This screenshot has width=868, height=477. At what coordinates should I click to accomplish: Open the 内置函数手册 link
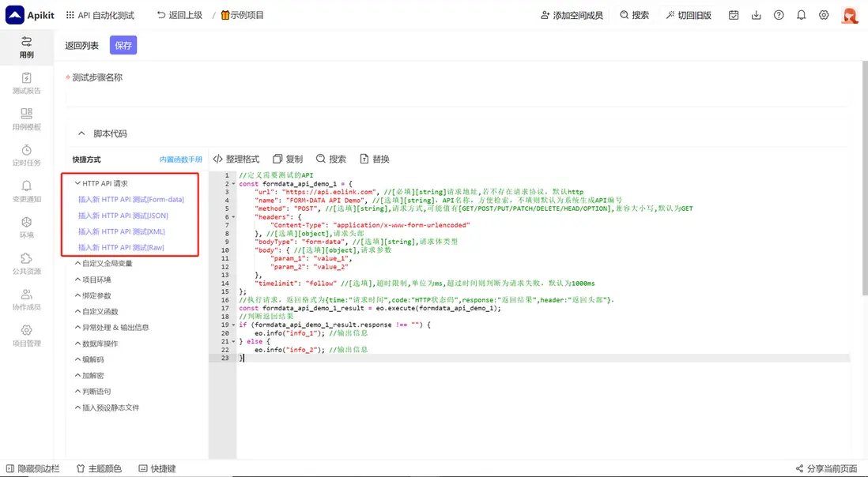[x=180, y=160]
